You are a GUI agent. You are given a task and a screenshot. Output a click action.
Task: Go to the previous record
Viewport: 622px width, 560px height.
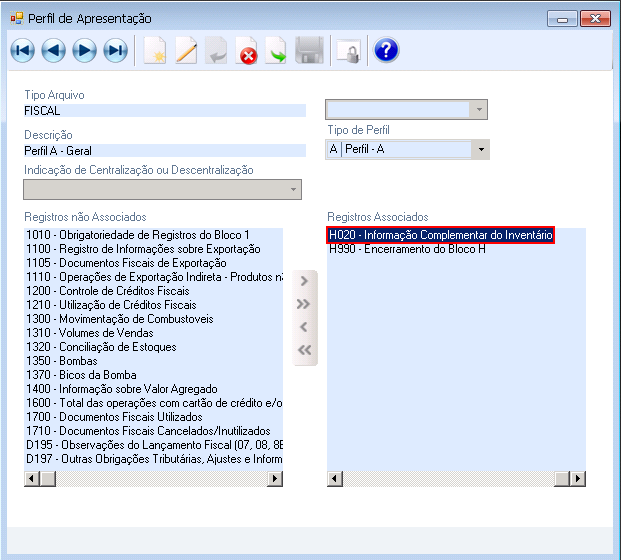(53, 51)
